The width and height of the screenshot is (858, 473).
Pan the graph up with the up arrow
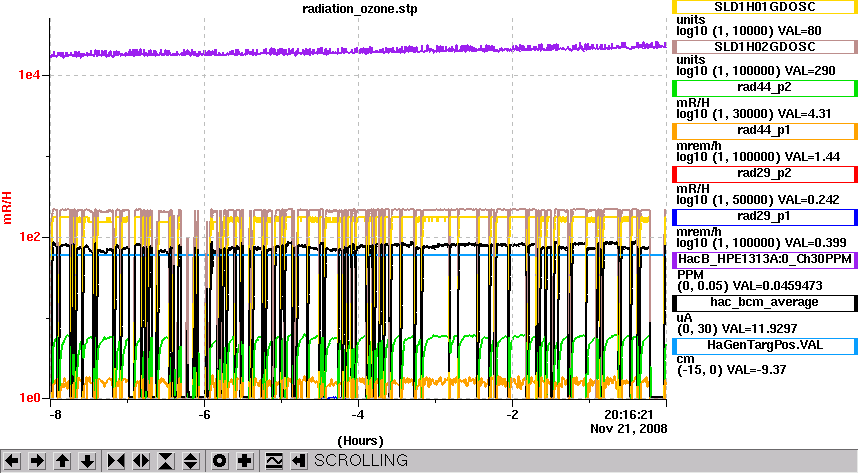(x=62, y=461)
